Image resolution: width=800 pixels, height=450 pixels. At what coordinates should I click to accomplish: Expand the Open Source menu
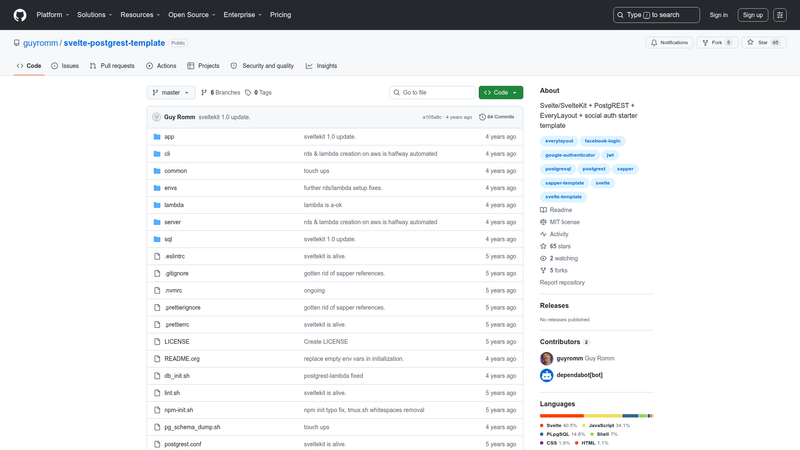(192, 15)
